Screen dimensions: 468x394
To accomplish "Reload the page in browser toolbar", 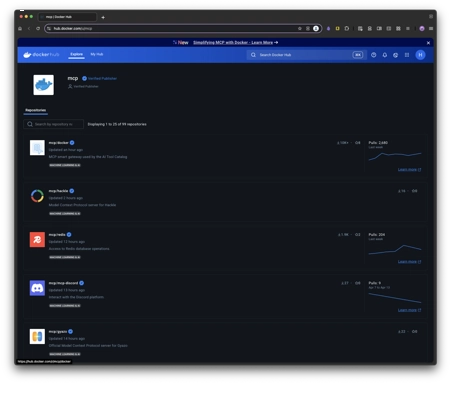I will (38, 29).
